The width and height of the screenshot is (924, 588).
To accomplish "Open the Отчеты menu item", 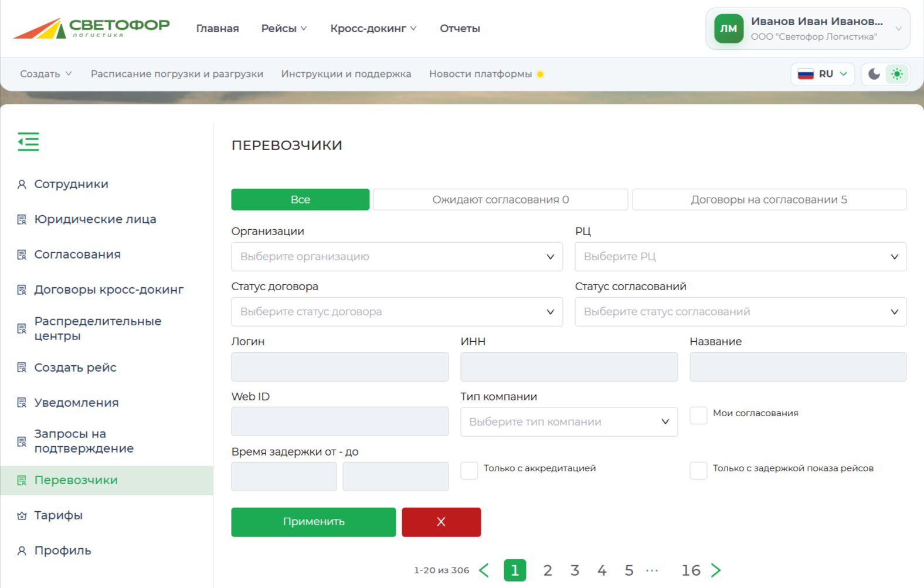I will pyautogui.click(x=460, y=28).
